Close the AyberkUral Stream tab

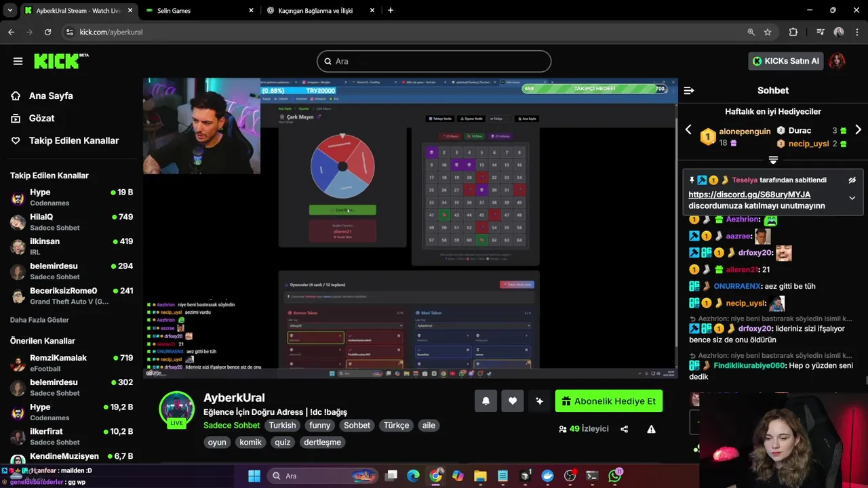coord(130,11)
